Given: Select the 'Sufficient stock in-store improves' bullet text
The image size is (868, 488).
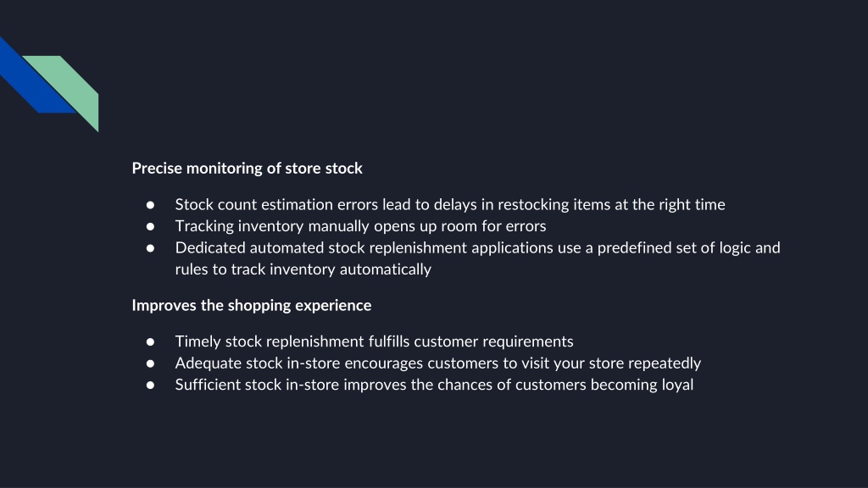Looking at the screenshot, I should point(434,385).
